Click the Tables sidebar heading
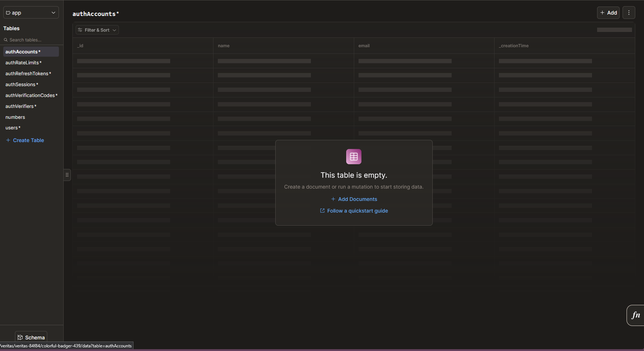 tap(11, 28)
